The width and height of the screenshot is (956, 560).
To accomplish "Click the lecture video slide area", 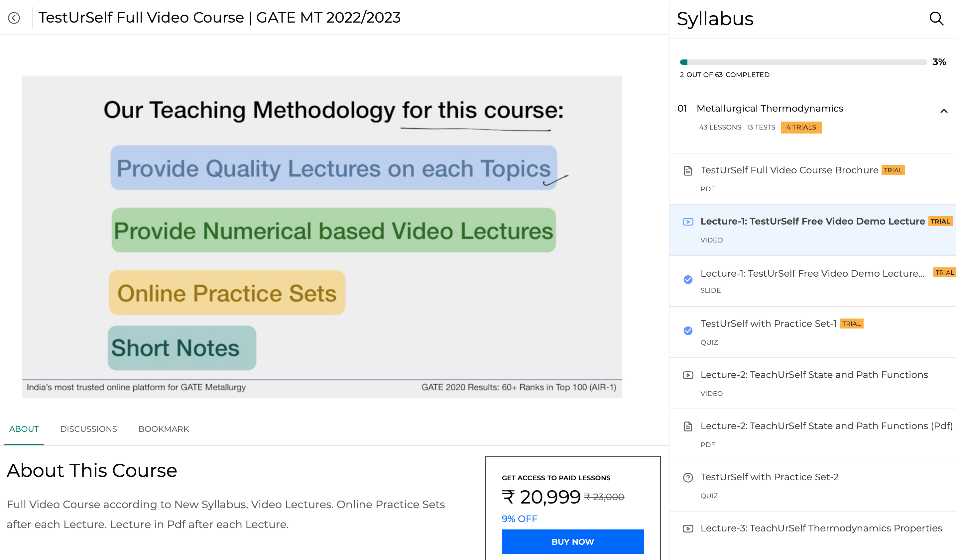I will pos(322,237).
